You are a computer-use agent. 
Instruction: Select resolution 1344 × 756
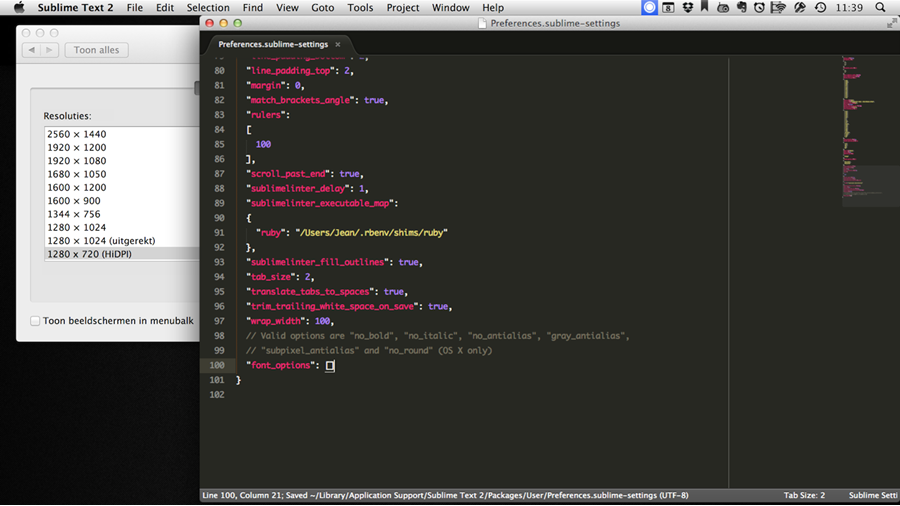pos(122,214)
